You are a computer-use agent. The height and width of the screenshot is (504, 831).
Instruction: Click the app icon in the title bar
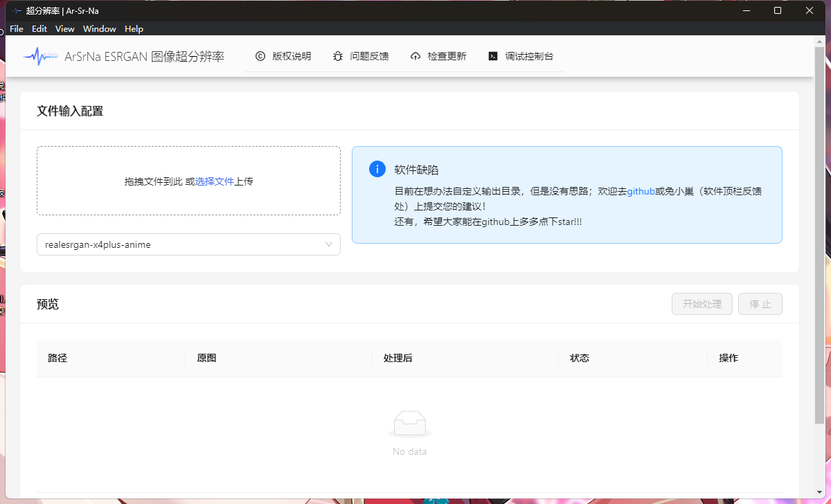coord(17,10)
